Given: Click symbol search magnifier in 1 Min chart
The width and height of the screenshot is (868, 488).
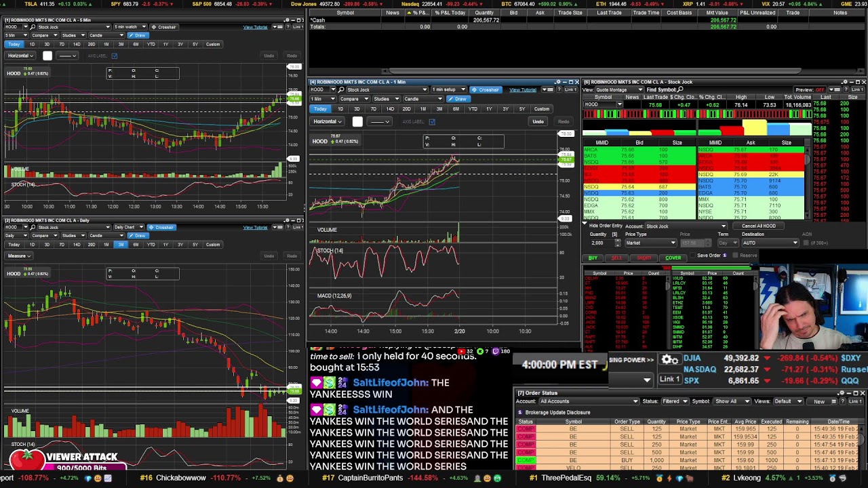Looking at the screenshot, I should (x=340, y=89).
